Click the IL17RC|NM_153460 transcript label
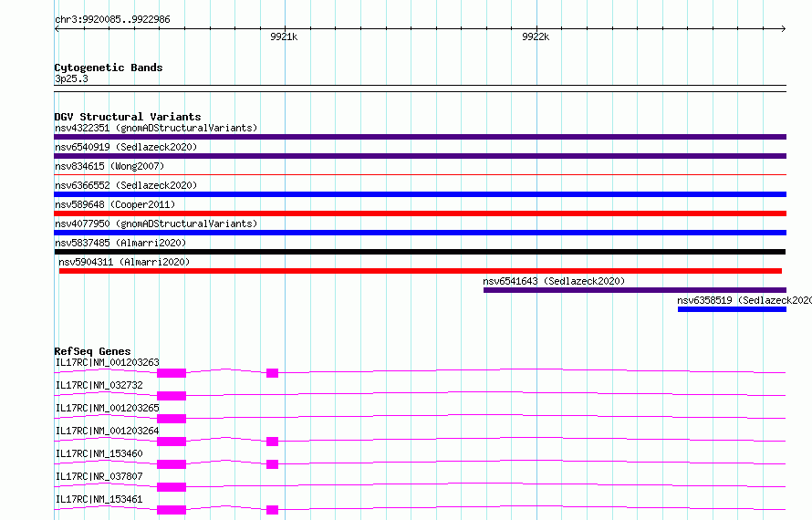The image size is (812, 520). point(99,453)
